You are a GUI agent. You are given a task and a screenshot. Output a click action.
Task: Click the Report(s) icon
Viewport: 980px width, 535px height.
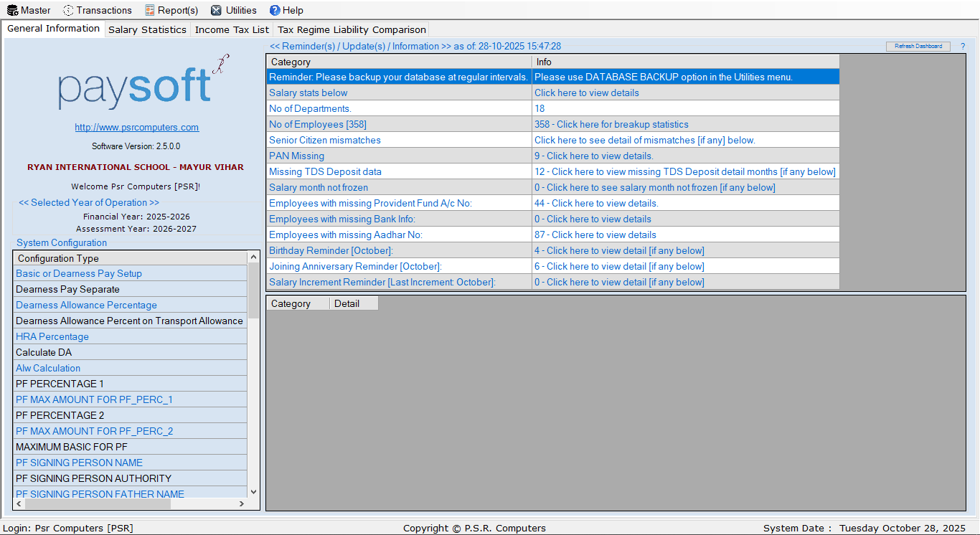pos(149,10)
